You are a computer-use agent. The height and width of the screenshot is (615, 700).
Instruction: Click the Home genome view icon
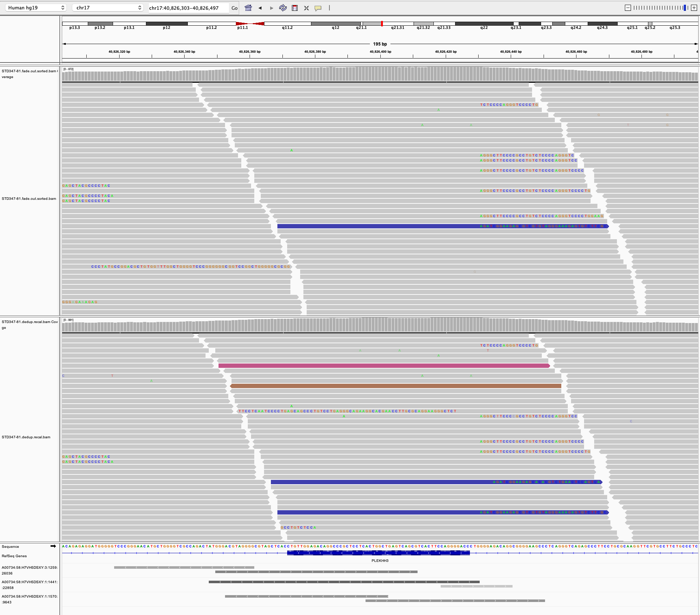click(248, 8)
